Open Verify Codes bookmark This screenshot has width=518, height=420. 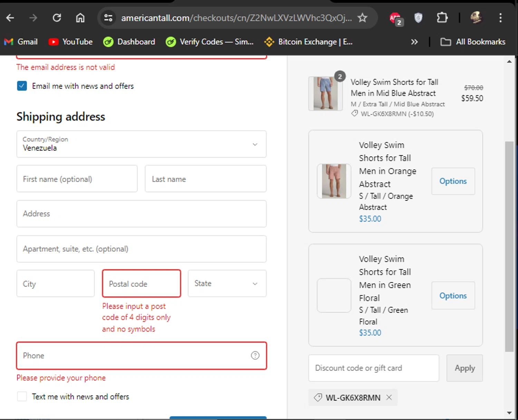pyautogui.click(x=210, y=42)
